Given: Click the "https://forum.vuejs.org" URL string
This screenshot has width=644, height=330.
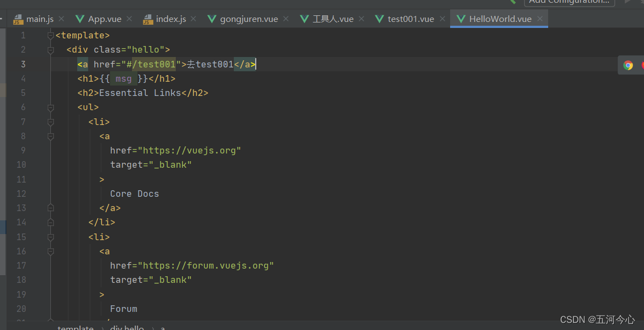Looking at the screenshot, I should (x=206, y=265).
